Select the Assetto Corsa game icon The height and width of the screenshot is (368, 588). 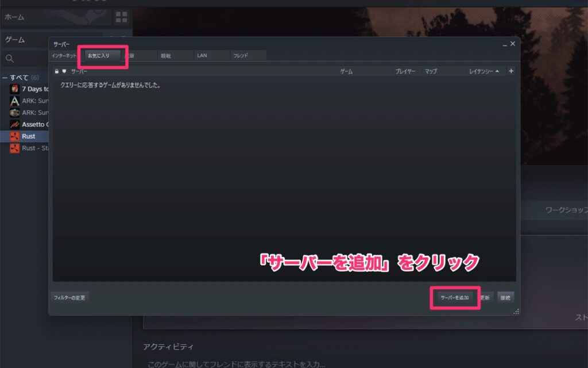click(14, 124)
